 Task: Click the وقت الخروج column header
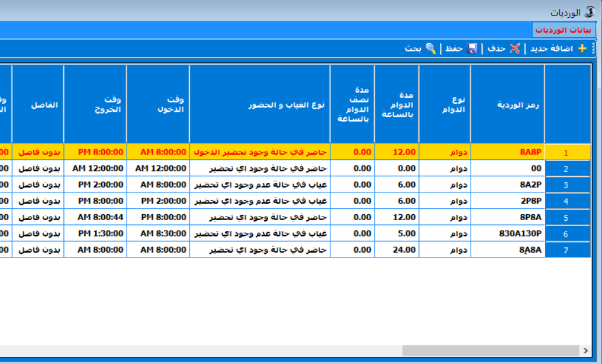(x=95, y=104)
